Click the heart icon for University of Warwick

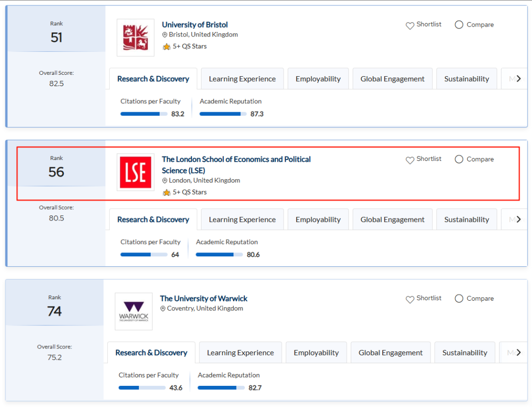tap(410, 299)
